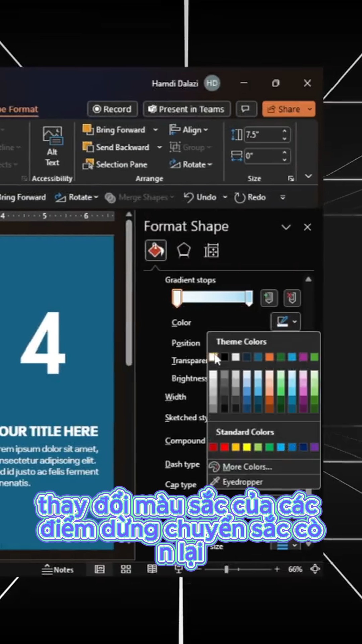Screen dimensions: 362x644
Task: Click Undo in Quick Access Toolbar
Action: (200, 197)
